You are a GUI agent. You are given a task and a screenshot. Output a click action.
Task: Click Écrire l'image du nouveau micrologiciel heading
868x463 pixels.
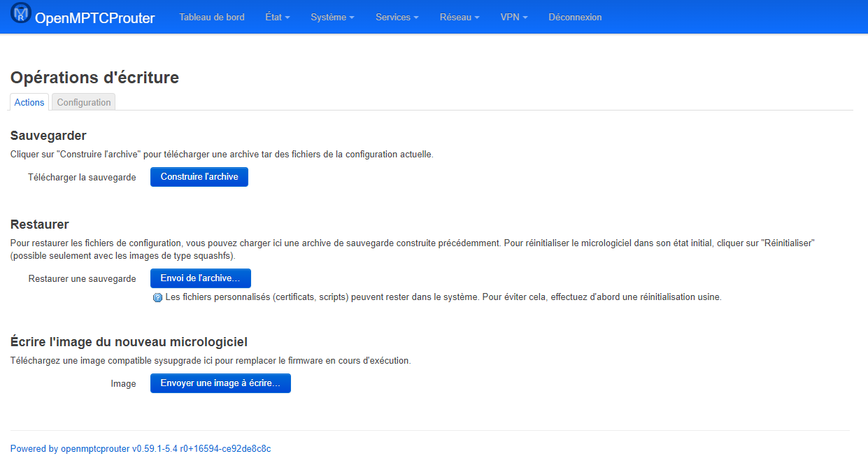(x=129, y=342)
